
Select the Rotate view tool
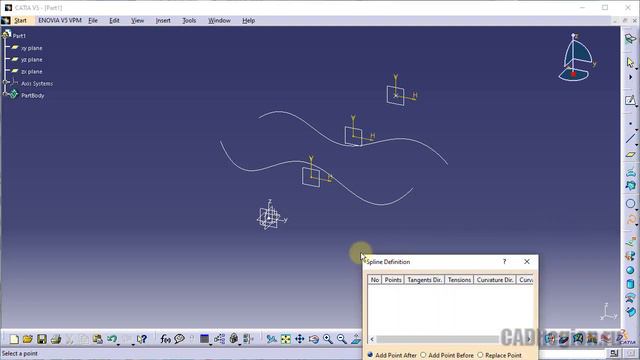click(x=313, y=339)
